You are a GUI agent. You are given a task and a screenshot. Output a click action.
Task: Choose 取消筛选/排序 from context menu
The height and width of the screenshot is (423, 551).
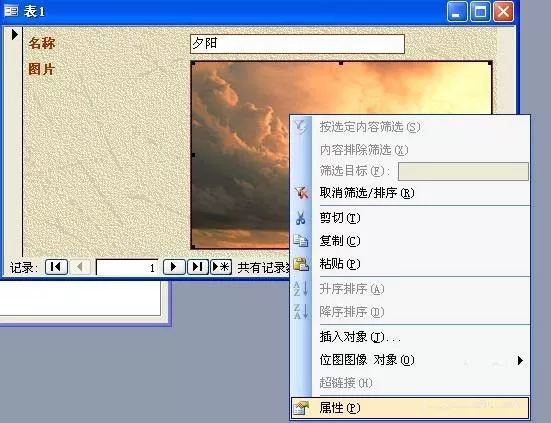410,193
